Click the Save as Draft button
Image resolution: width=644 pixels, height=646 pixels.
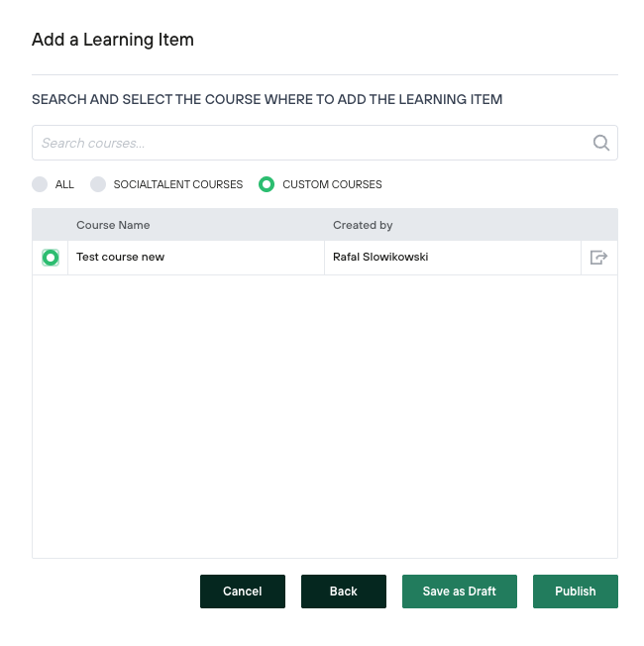pyautogui.click(x=459, y=592)
